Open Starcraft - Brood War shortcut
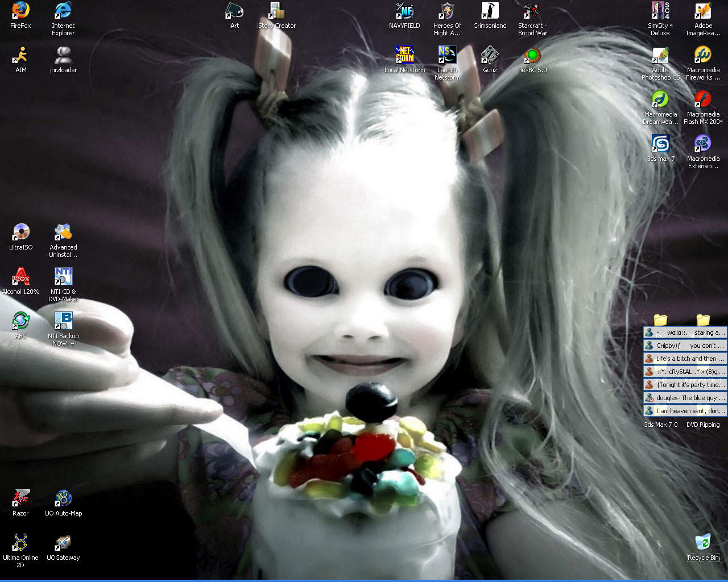Screen dimensions: 728x582 point(532,11)
